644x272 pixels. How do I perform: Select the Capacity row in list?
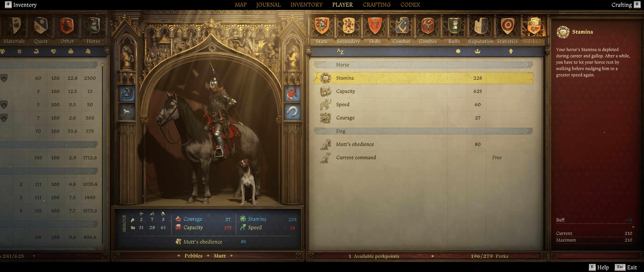point(423,91)
